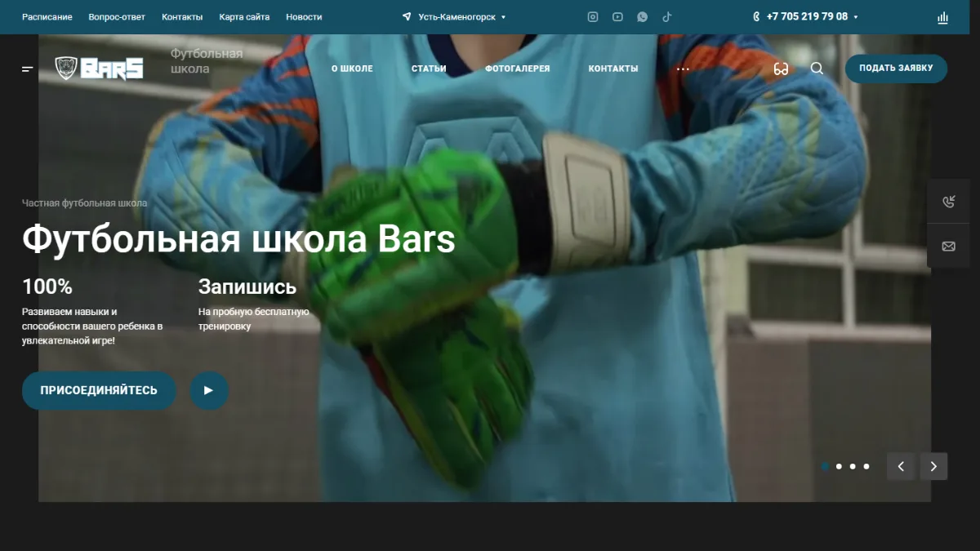Open the Контакты link in the top bar
The image size is (980, 551).
(182, 17)
